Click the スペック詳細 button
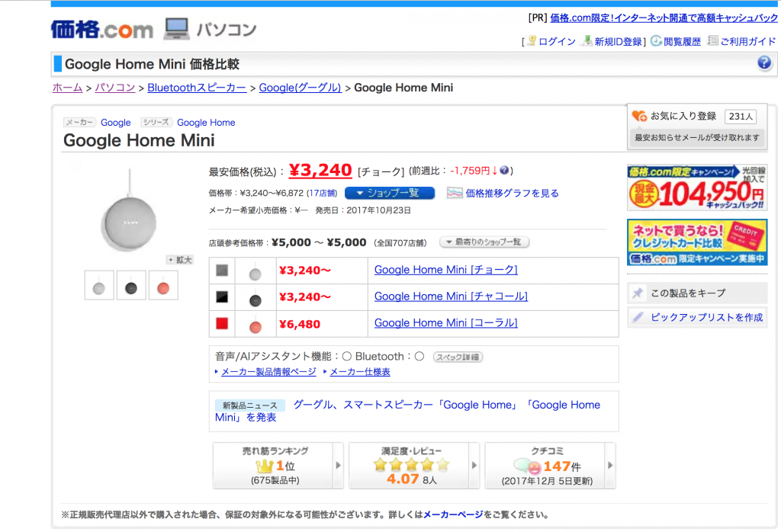The image size is (781, 532). pyautogui.click(x=458, y=357)
